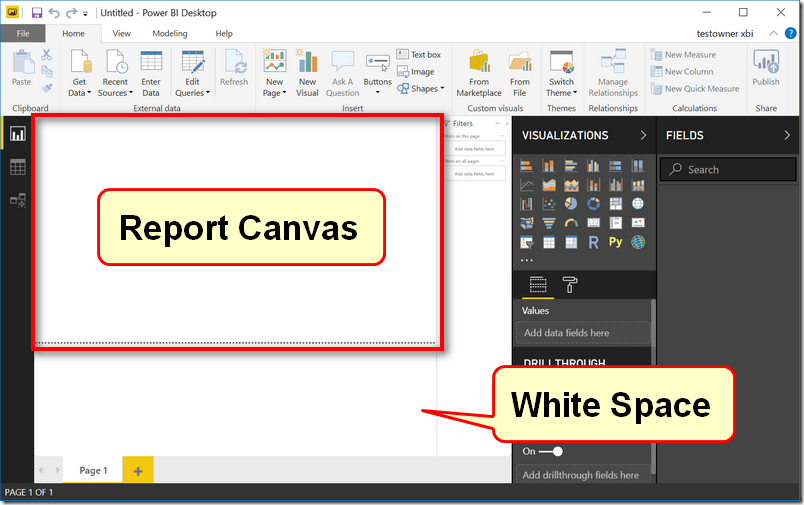804x505 pixels.
Task: Insert a Text box
Action: tap(419, 54)
